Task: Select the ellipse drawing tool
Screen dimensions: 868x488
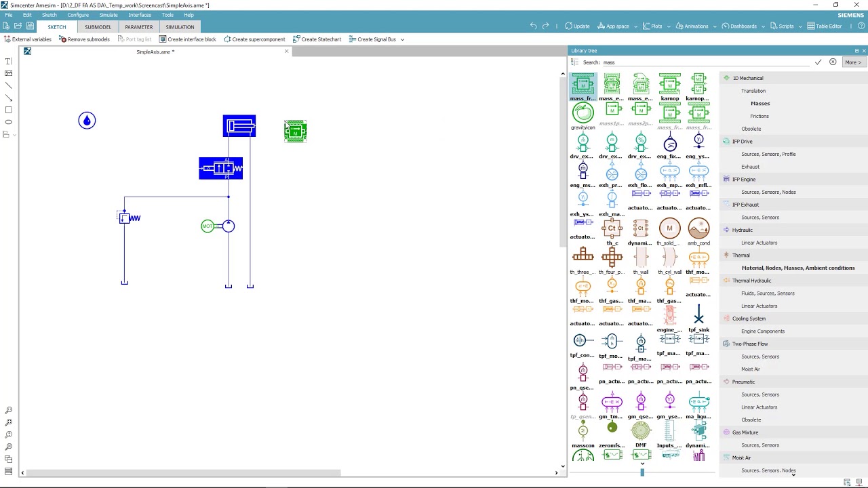Action: point(9,122)
